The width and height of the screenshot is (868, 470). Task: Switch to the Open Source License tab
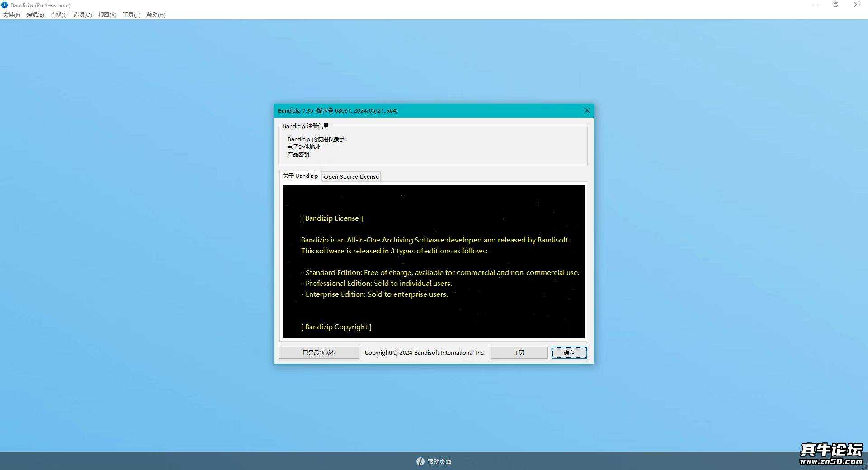tap(351, 176)
